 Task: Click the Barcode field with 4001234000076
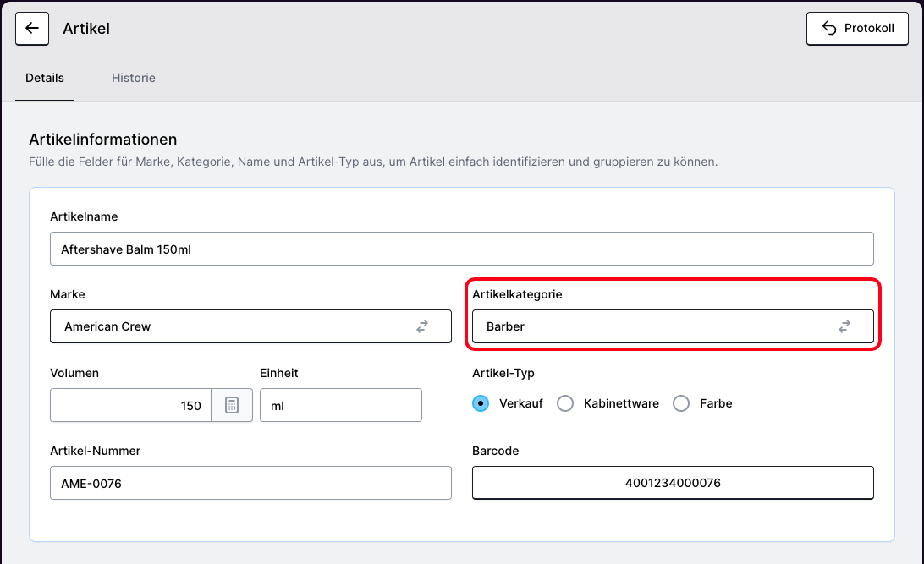click(x=672, y=483)
